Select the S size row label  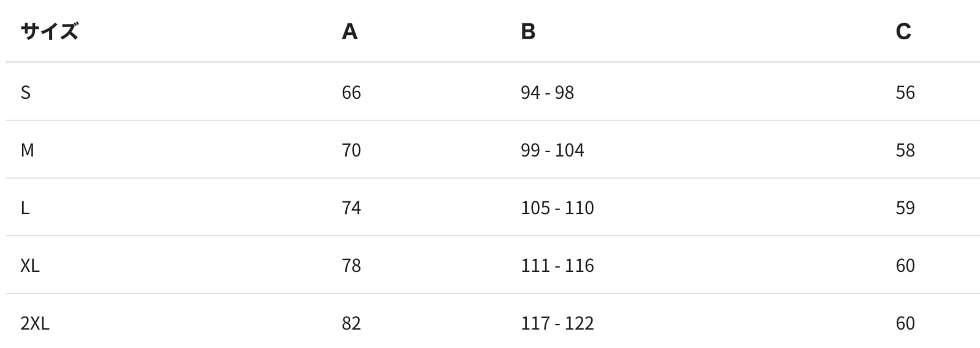[x=26, y=92]
